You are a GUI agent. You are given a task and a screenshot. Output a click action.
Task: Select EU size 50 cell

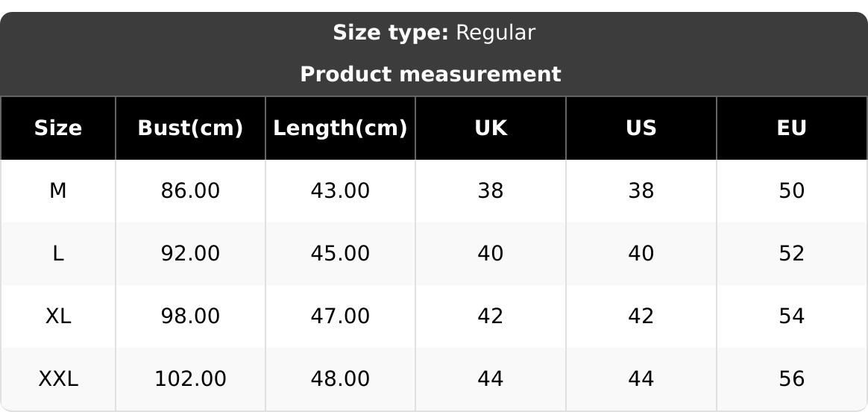click(x=791, y=191)
